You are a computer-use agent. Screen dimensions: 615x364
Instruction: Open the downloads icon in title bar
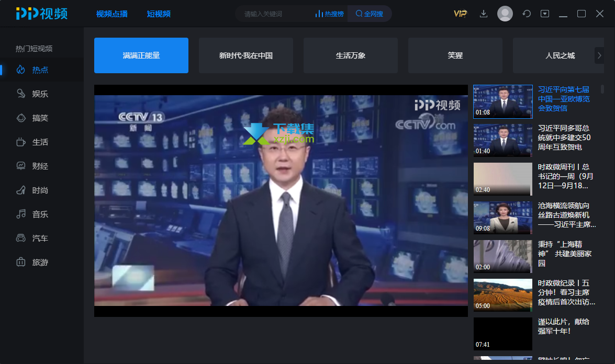point(484,14)
